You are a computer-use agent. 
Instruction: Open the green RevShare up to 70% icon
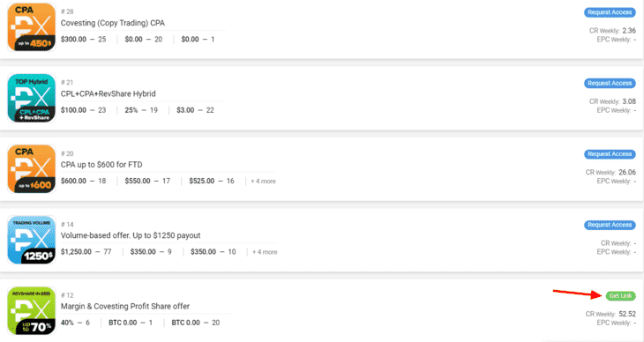(31, 311)
